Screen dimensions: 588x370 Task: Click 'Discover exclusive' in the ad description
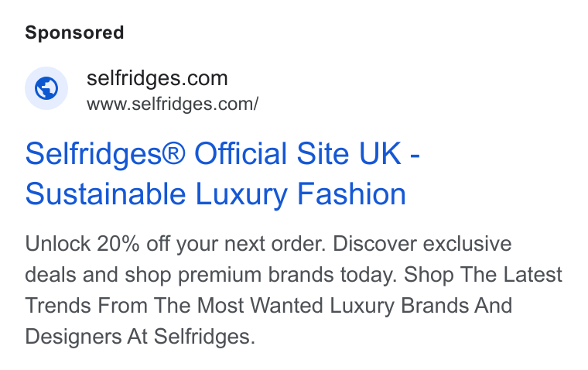(x=422, y=244)
